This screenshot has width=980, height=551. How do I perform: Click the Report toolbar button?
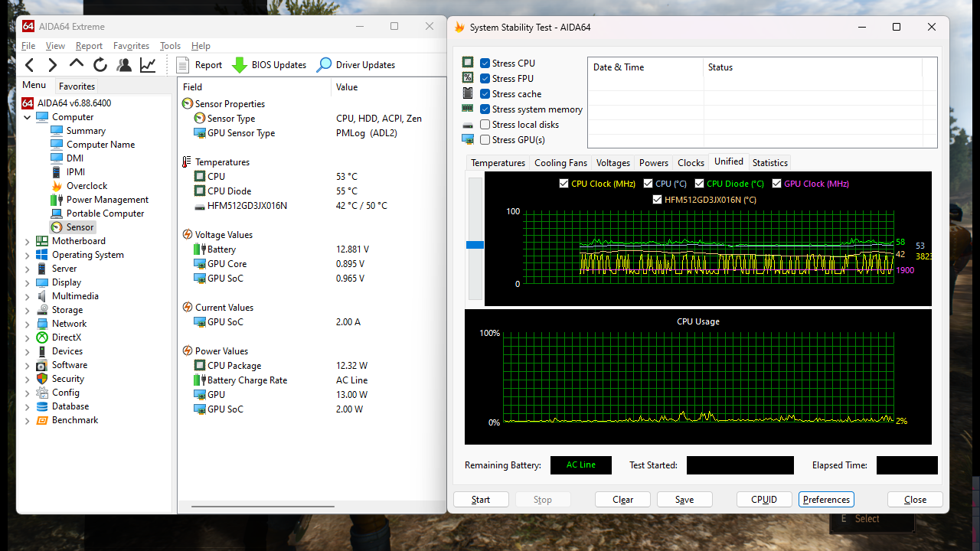199,65
